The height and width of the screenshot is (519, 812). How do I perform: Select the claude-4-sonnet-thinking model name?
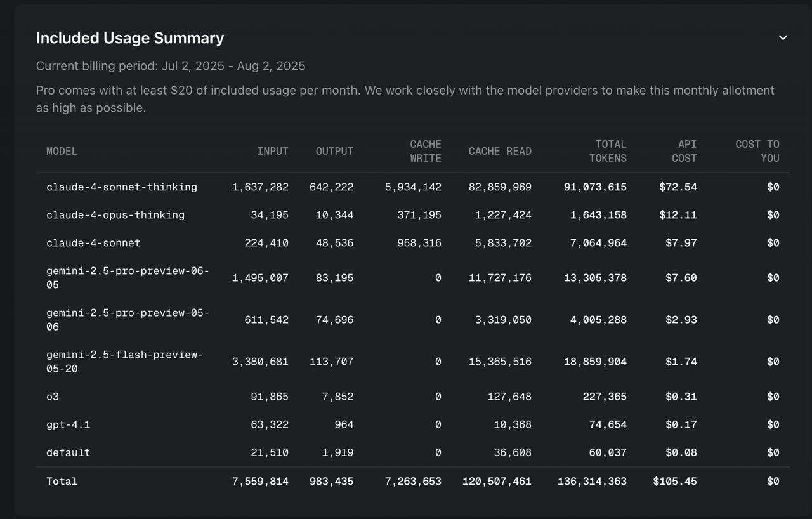(x=122, y=187)
